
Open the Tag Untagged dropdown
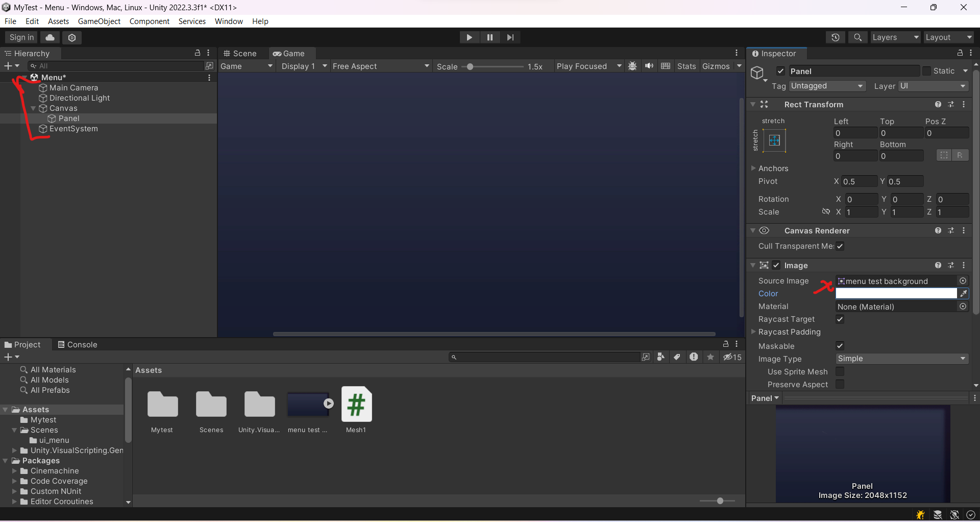(x=827, y=86)
